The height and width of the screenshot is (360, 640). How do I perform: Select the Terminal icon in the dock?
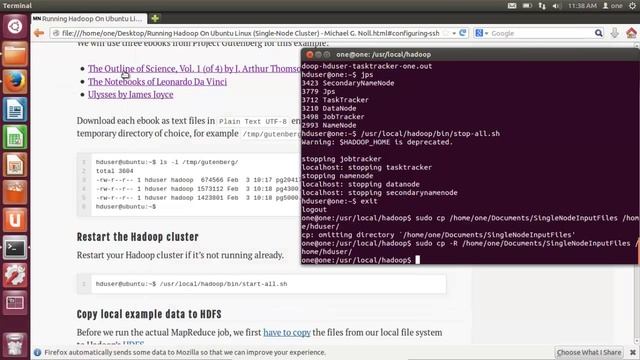point(15,247)
